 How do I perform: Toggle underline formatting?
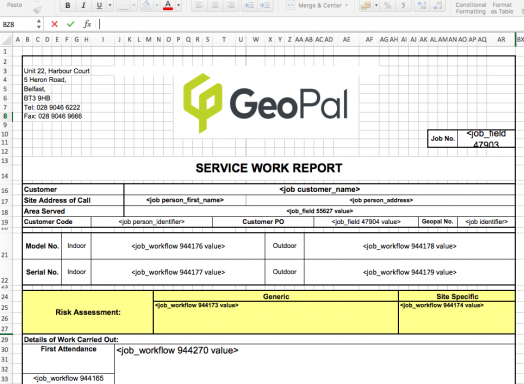99,5
